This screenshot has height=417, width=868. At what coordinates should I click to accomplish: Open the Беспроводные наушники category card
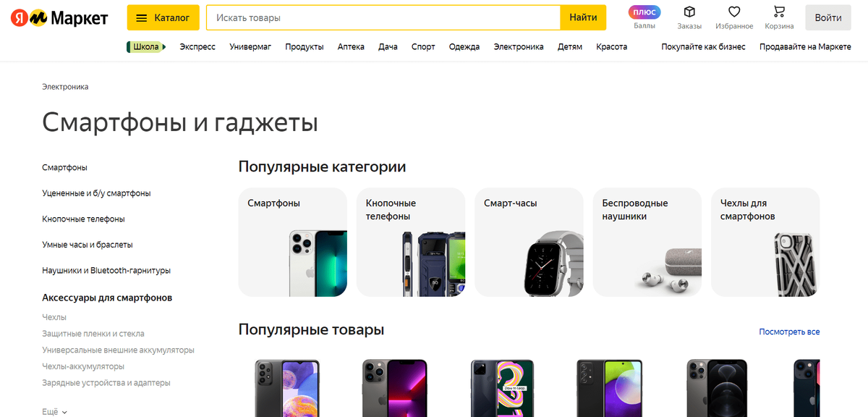[647, 242]
